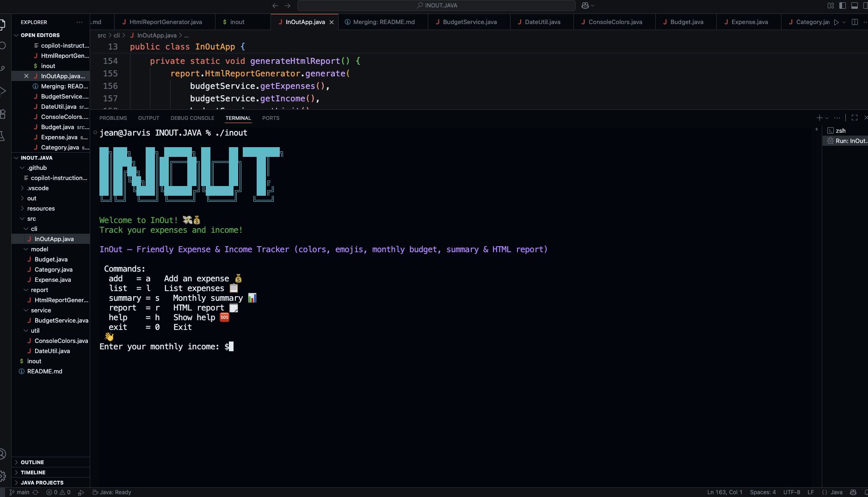The image size is (868, 497).
Task: Click the INOUT.JAVA search bar
Action: point(437,5)
